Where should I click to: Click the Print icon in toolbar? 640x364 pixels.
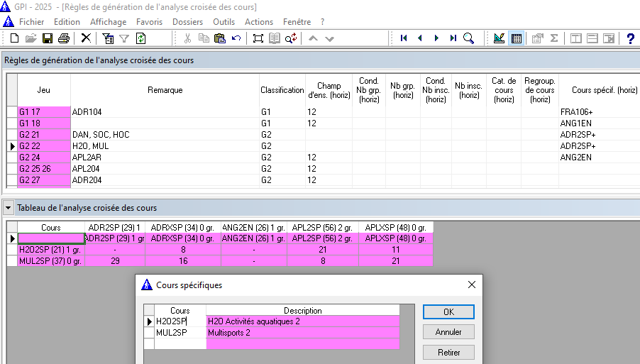tap(64, 38)
